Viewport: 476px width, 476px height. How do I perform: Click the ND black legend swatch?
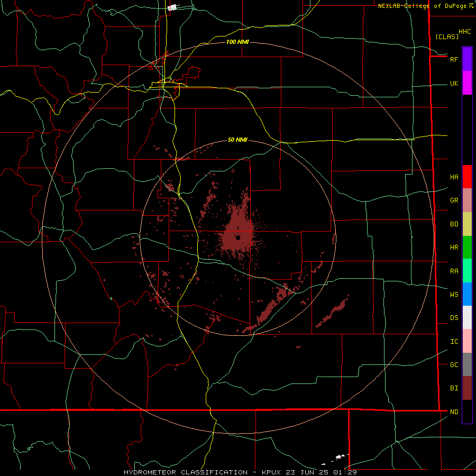[467, 411]
